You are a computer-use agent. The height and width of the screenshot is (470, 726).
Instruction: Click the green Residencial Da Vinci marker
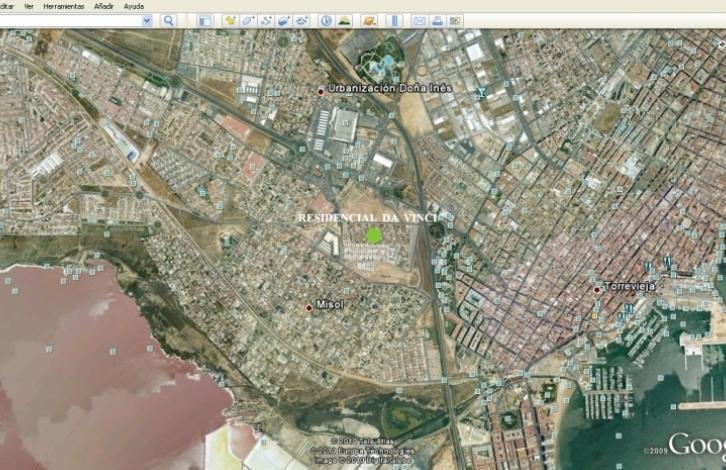[x=374, y=235]
